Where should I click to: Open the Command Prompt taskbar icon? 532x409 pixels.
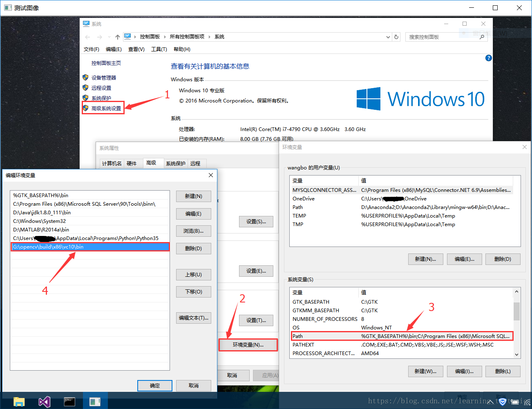point(69,402)
